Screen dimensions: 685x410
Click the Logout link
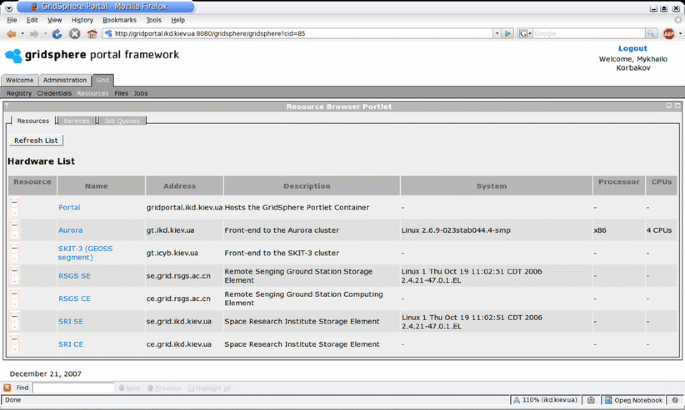[x=633, y=48]
